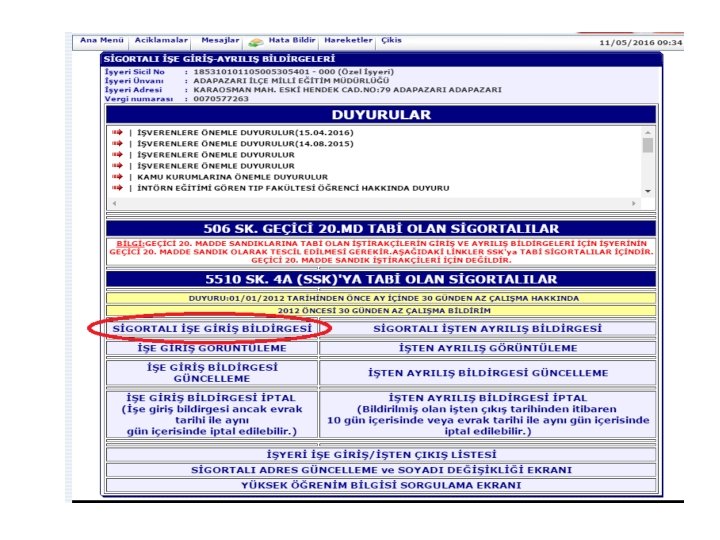Click the announcements horizontal scroll-left arrow
The width and height of the screenshot is (720, 540).
click(x=114, y=203)
